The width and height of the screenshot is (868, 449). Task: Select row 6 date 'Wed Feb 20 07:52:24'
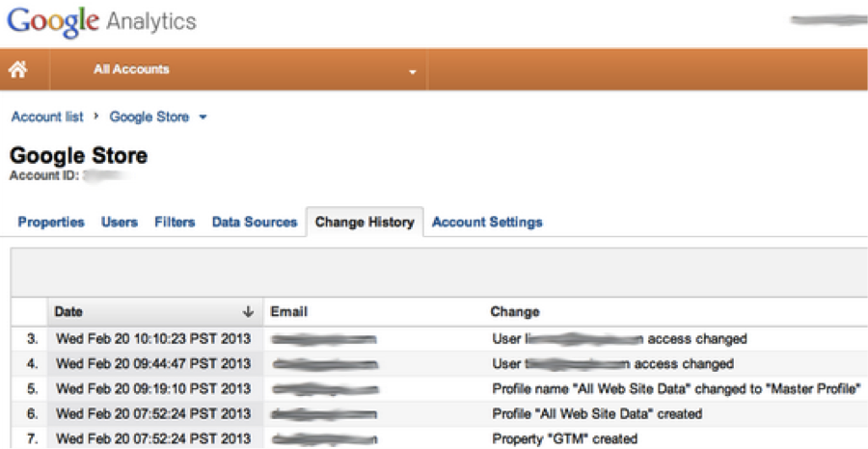point(153,413)
